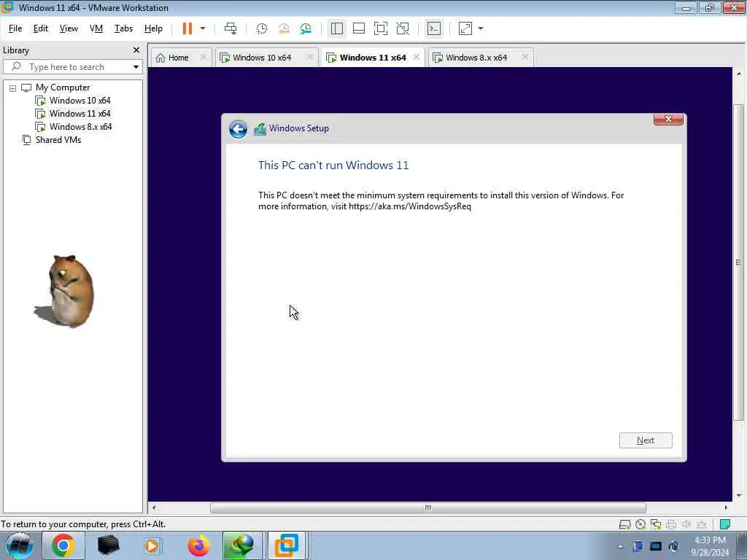The width and height of the screenshot is (747, 560).
Task: Toggle the library sidebar view
Action: click(x=337, y=28)
